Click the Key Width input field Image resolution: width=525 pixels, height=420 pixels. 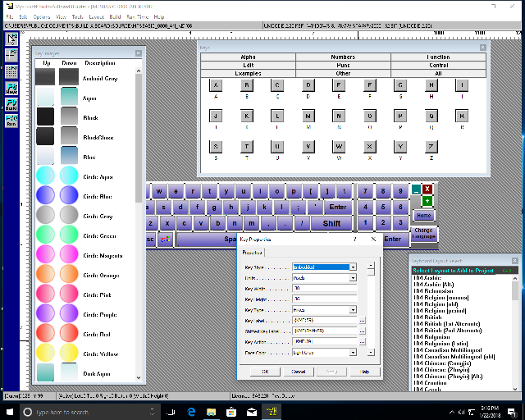tap(324, 288)
